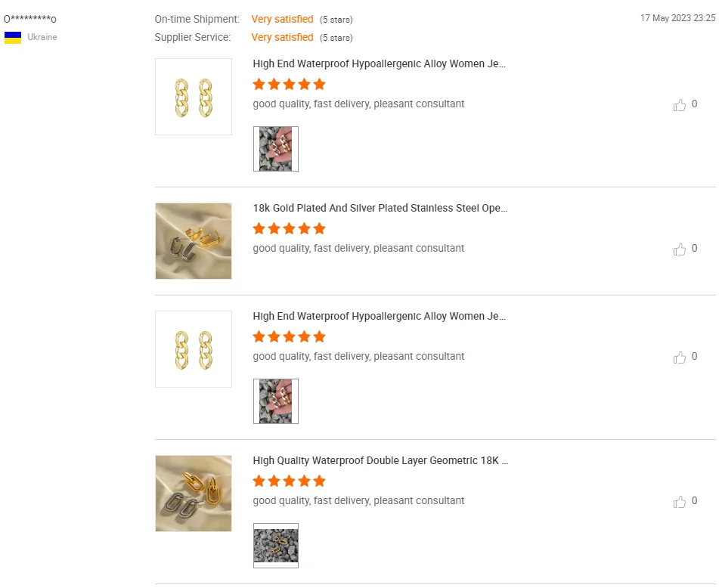
Task: Click thumbs-up on the Double Layer Geometric review
Action: point(680,502)
